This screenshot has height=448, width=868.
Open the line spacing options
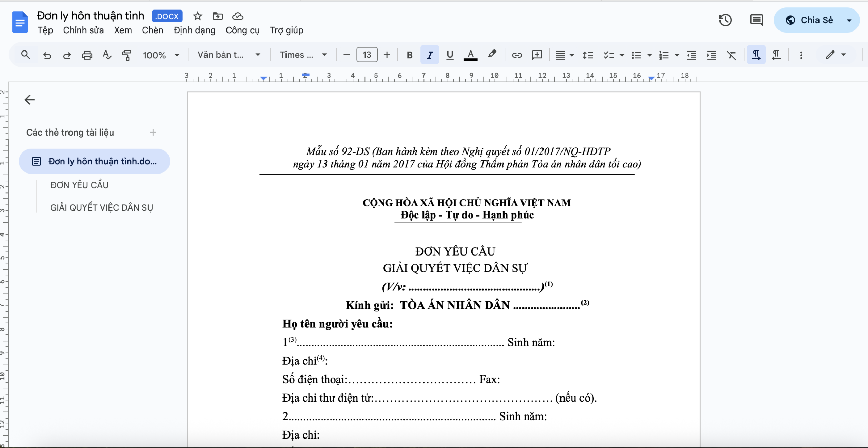tap(588, 55)
